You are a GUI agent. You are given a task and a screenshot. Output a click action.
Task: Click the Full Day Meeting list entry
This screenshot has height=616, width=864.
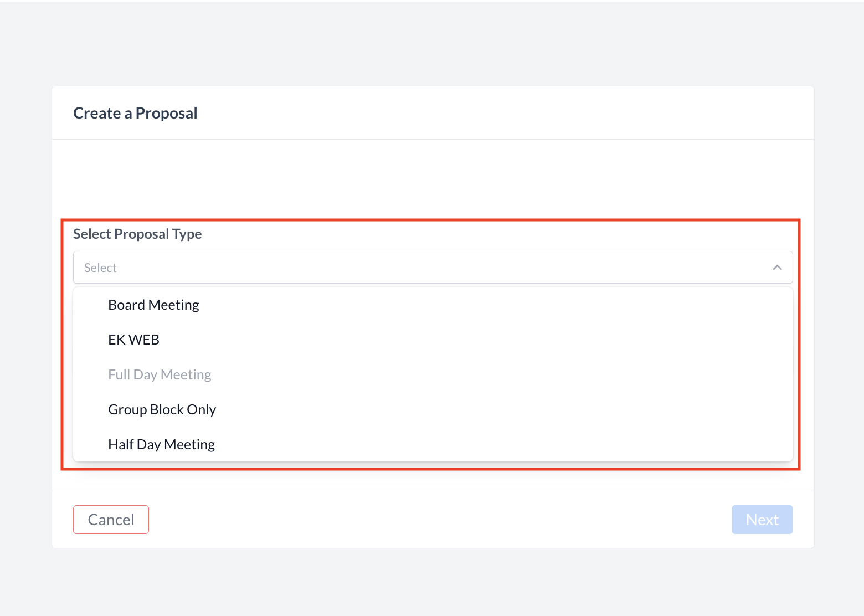pyautogui.click(x=160, y=375)
